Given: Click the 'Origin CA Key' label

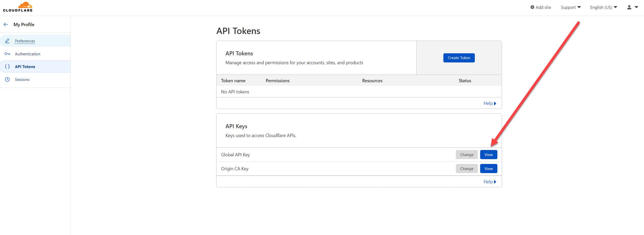Looking at the screenshot, I should point(235,169).
